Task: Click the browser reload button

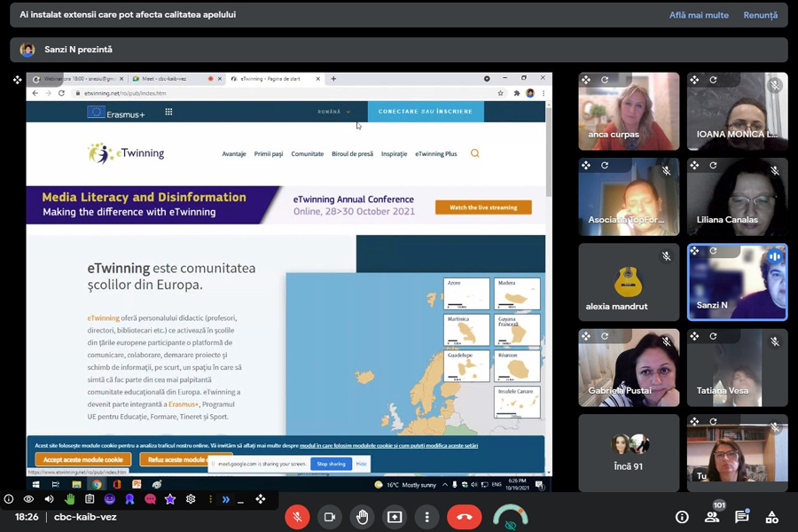Action: pyautogui.click(x=61, y=93)
